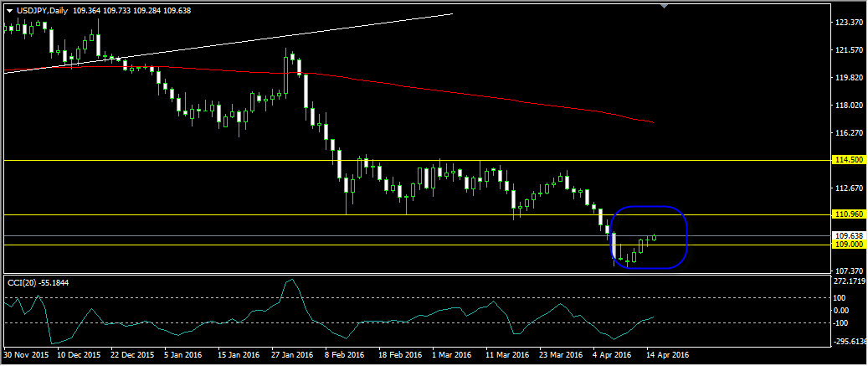
Task: Click the 123.370 price scale label
Action: coord(850,23)
